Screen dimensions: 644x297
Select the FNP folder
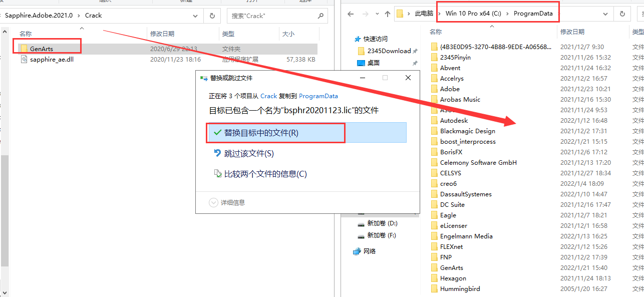pos(446,257)
